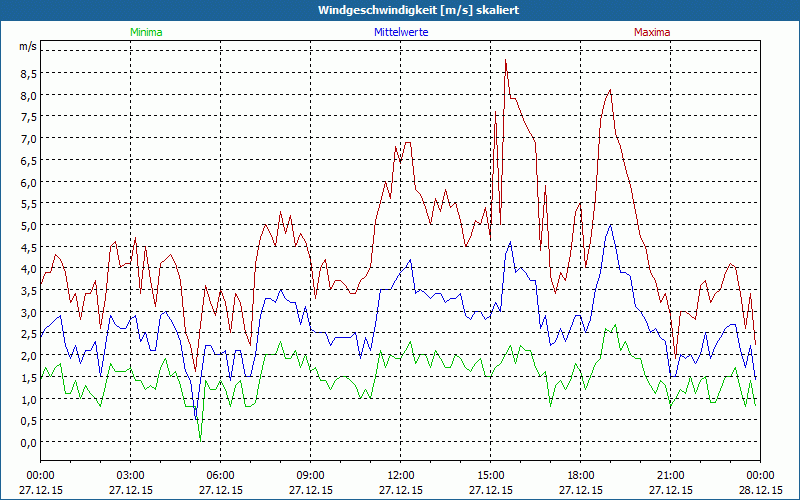Screen dimensions: 800x500
Task: Click the 8,5 y-axis value
Action: pos(29,74)
